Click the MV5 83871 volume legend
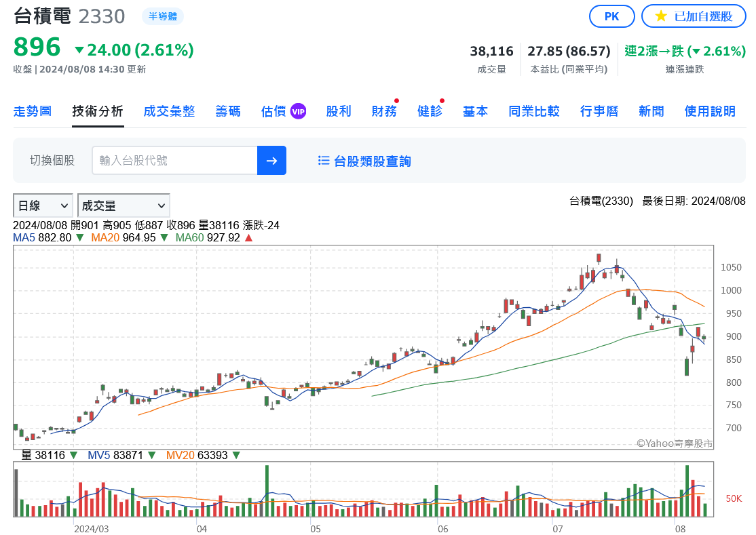The width and height of the screenshot is (756, 535). pyautogui.click(x=115, y=455)
